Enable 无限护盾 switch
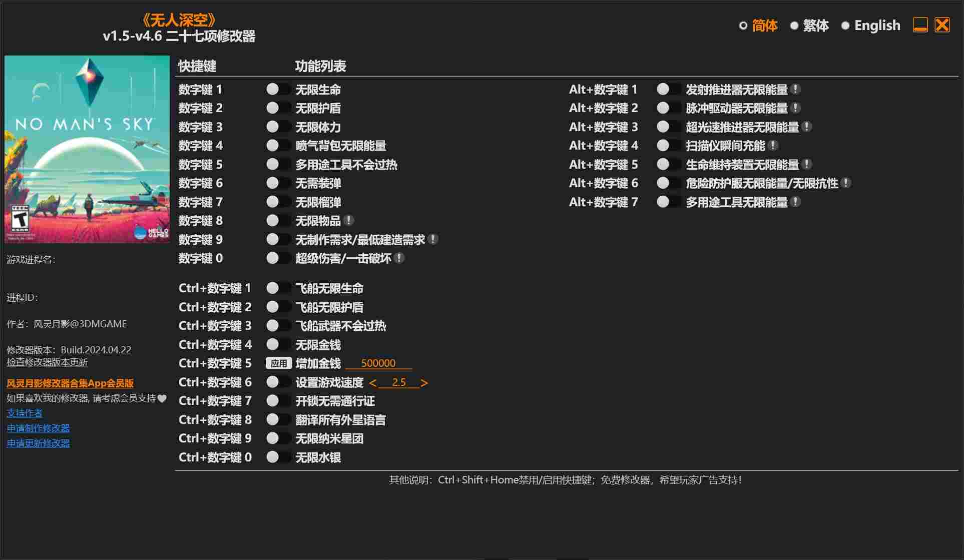This screenshot has width=964, height=560. point(278,108)
